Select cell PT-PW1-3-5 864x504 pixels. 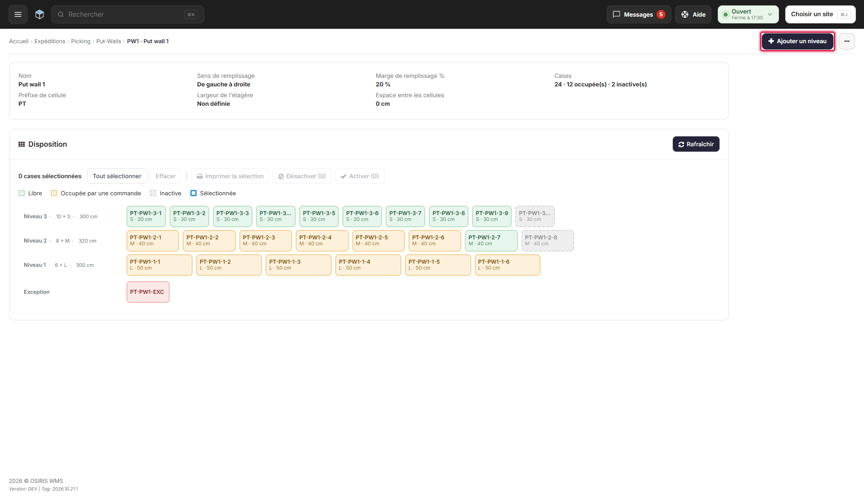[319, 216]
